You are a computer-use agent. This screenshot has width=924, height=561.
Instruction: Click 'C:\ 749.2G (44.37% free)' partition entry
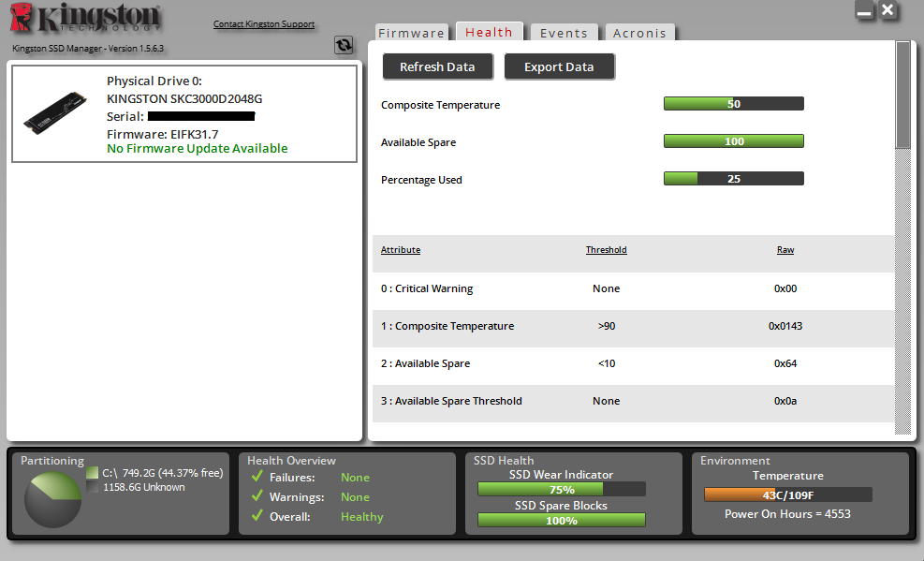(163, 473)
